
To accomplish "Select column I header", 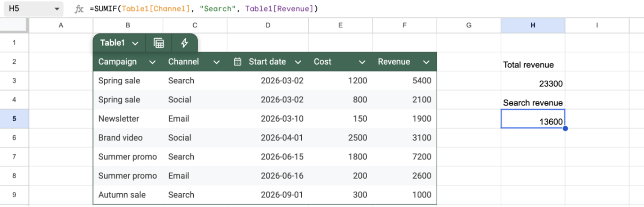I will tap(597, 25).
